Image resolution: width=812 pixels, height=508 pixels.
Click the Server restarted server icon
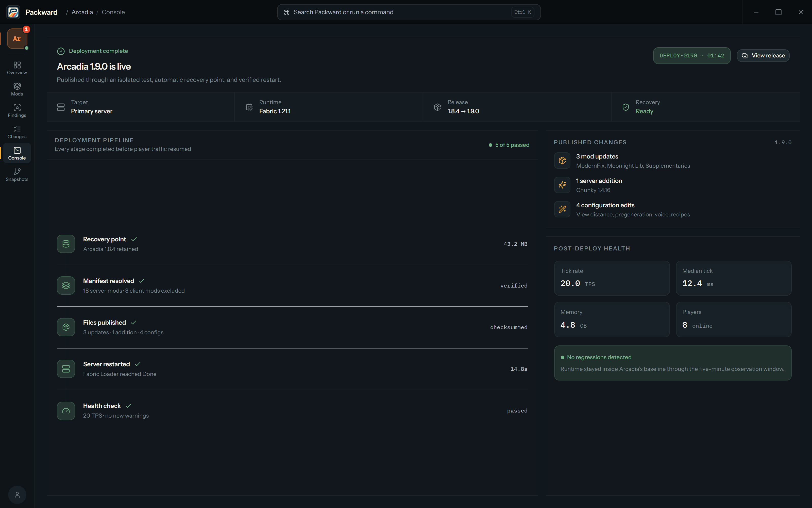(66, 369)
